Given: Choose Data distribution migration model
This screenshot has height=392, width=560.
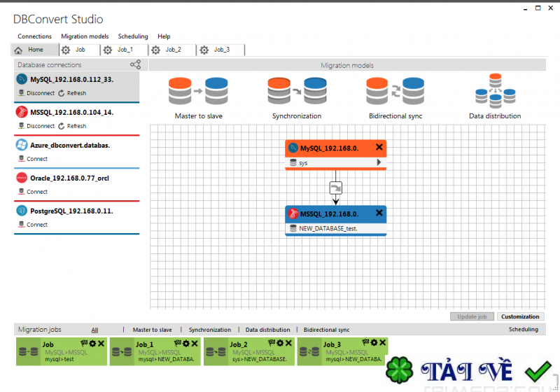Looking at the screenshot, I should click(x=495, y=97).
